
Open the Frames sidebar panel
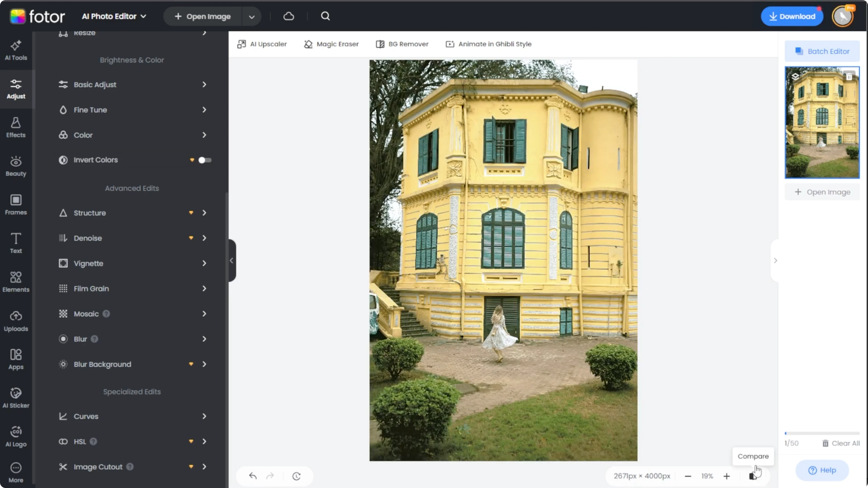(16, 205)
